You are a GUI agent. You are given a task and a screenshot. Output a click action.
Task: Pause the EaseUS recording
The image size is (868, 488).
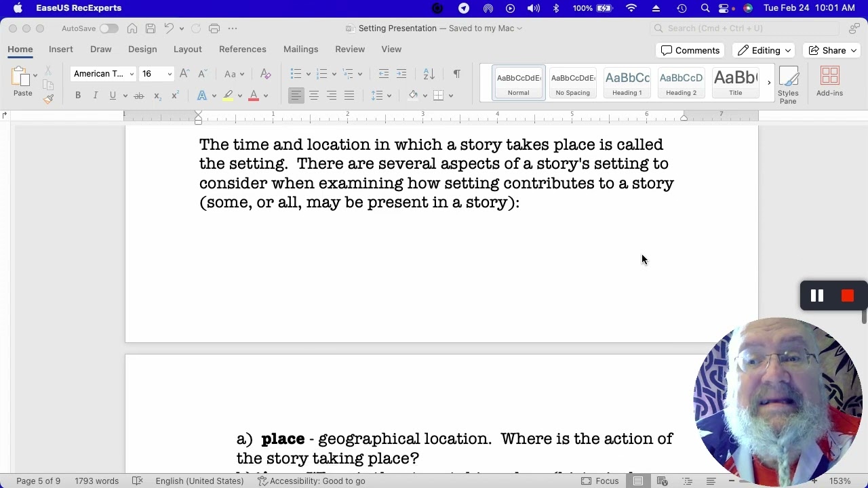pyautogui.click(x=817, y=296)
